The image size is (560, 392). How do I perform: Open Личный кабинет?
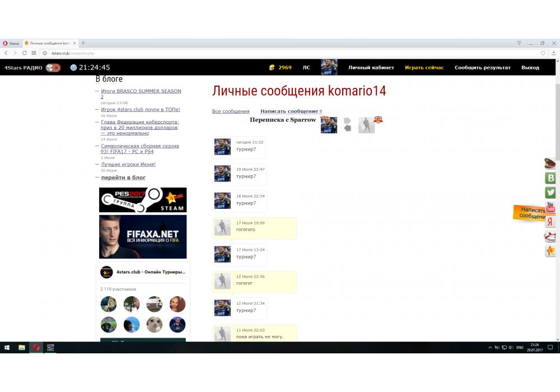371,67
